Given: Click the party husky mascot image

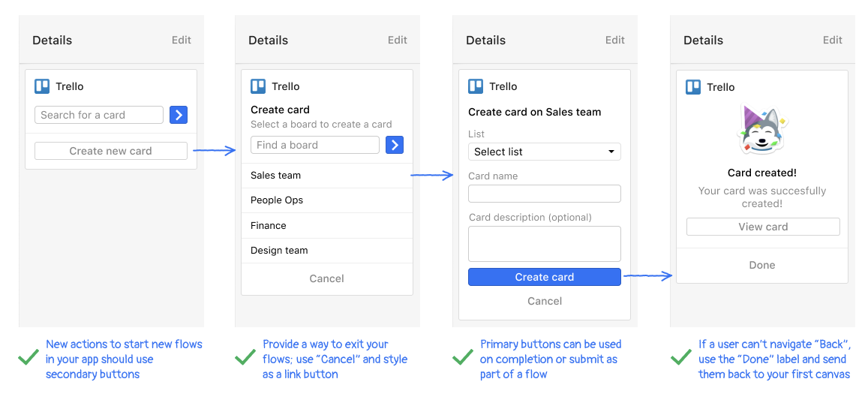Looking at the screenshot, I should point(761,131).
